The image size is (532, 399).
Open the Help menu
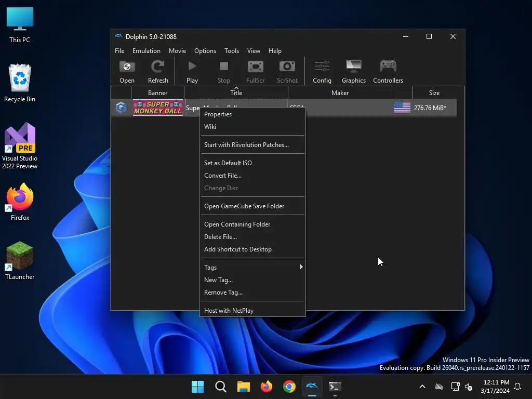click(x=275, y=50)
